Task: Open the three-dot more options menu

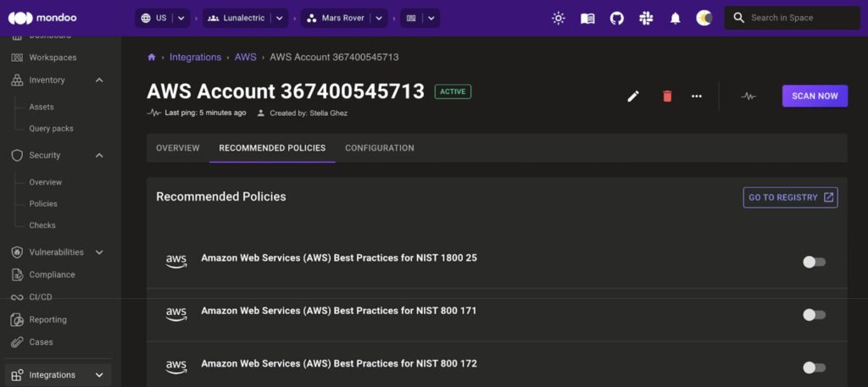Action: point(697,96)
